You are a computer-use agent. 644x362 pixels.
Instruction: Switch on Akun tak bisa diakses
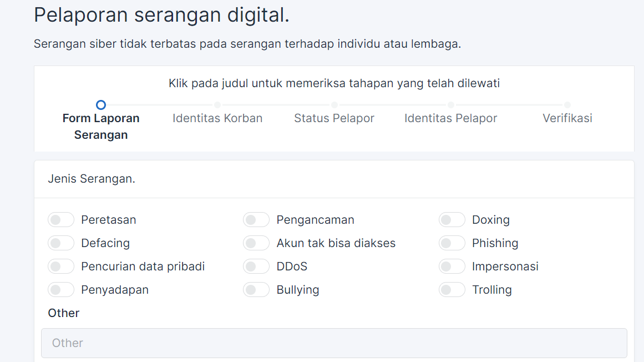click(x=256, y=243)
